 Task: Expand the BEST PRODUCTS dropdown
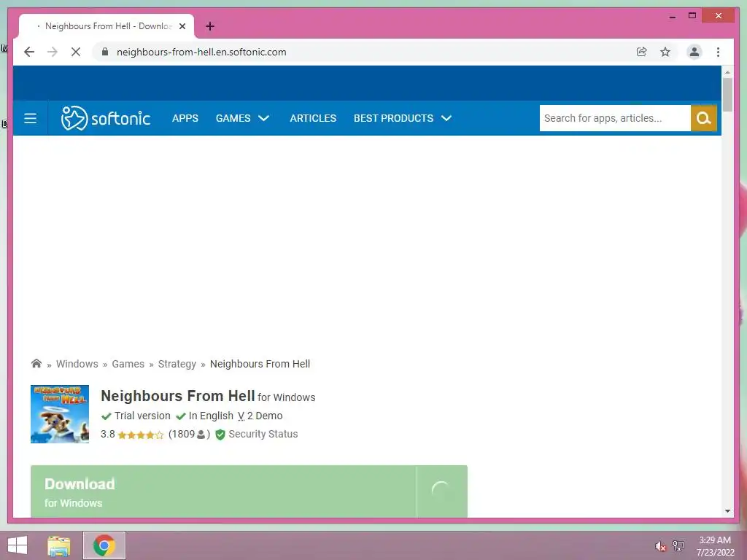(403, 118)
